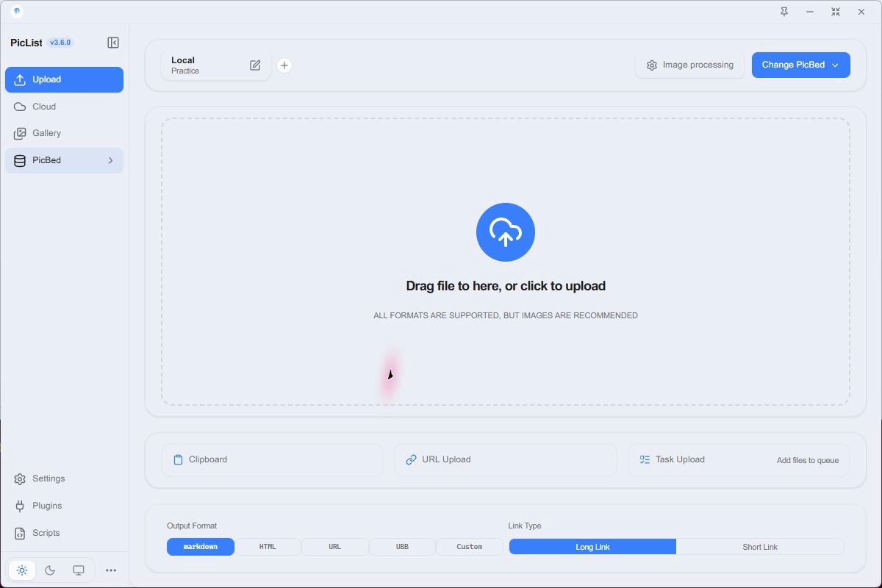Choose Long Link type

(x=592, y=547)
